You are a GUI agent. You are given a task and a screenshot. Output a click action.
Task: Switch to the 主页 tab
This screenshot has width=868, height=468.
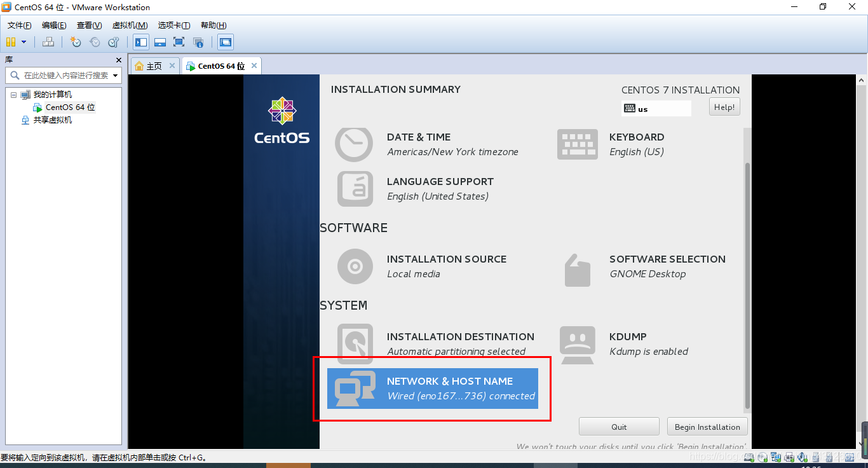(x=154, y=66)
